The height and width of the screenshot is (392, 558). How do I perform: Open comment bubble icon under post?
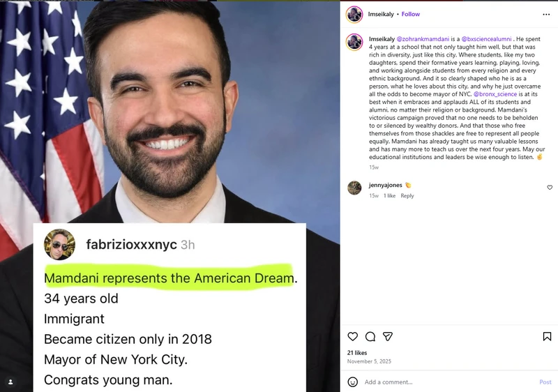pos(370,336)
